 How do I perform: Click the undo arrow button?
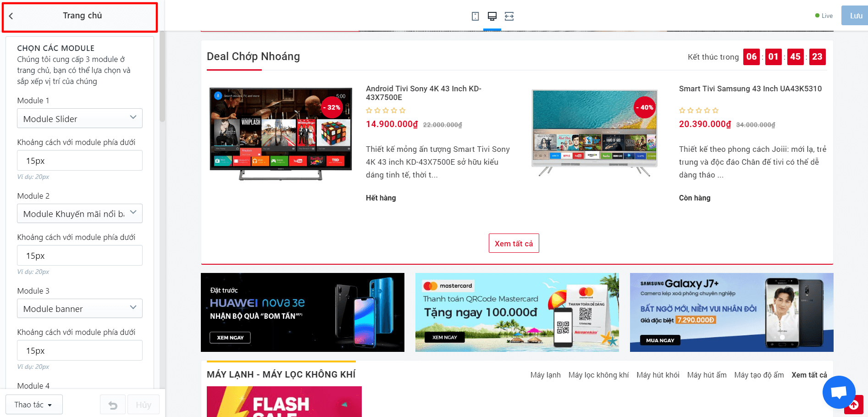click(x=113, y=405)
